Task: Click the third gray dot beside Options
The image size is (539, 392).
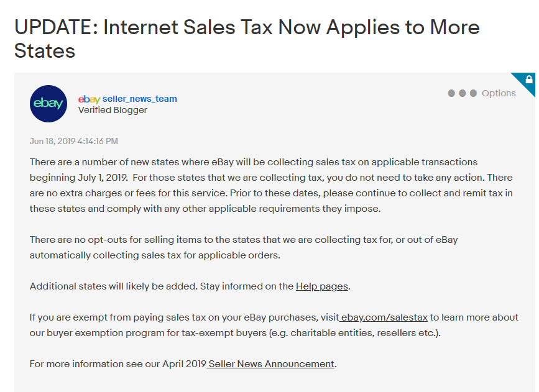Action: point(473,93)
